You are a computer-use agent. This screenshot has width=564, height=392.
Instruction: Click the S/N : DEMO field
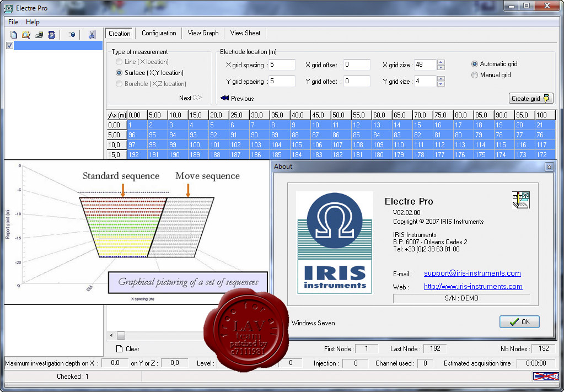(461, 298)
